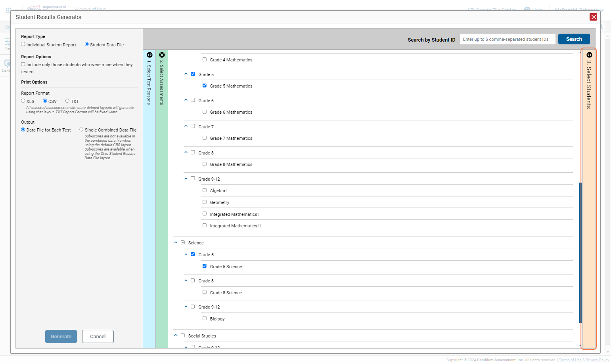Check the Grade 7 group checkbox
The height and width of the screenshot is (364, 611).
tap(193, 126)
